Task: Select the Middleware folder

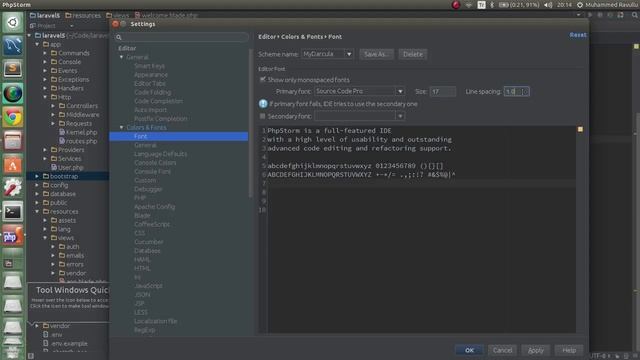Action: pyautogui.click(x=79, y=115)
